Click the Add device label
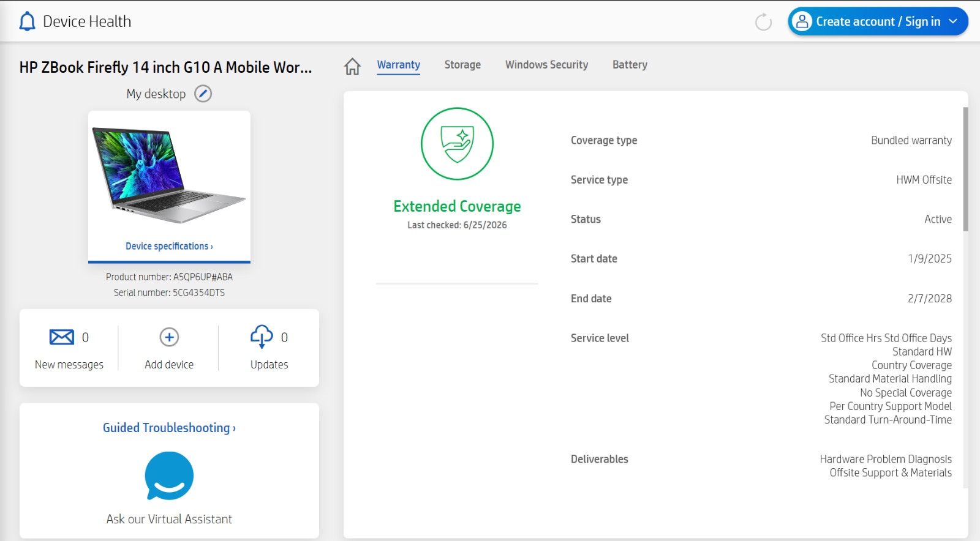The image size is (980, 541). [169, 365]
